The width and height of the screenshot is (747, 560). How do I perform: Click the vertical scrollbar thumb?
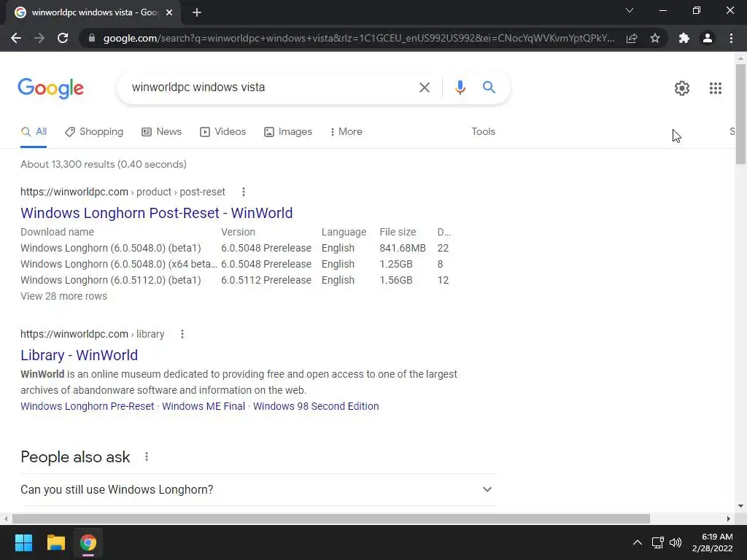(740, 114)
